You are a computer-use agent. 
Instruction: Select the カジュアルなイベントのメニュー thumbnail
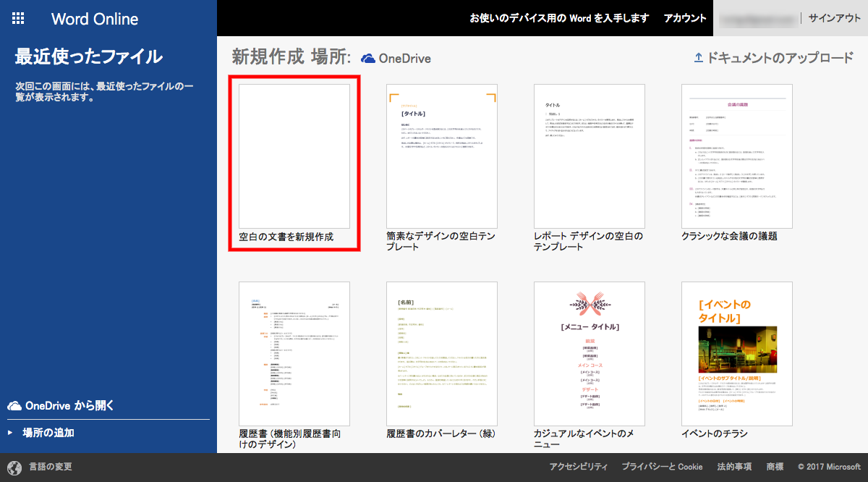click(590, 354)
